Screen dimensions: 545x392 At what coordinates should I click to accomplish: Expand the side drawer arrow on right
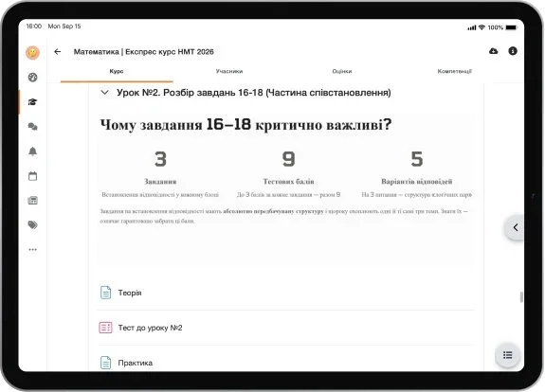pos(515,227)
